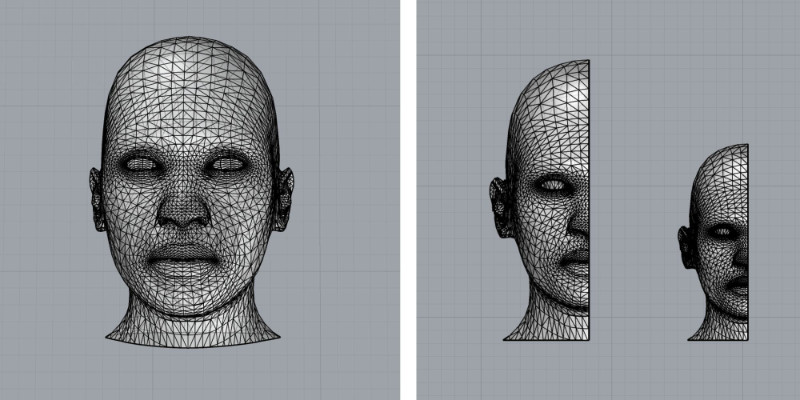Click the full head's right-side ear
800x400 pixels.
tap(283, 196)
